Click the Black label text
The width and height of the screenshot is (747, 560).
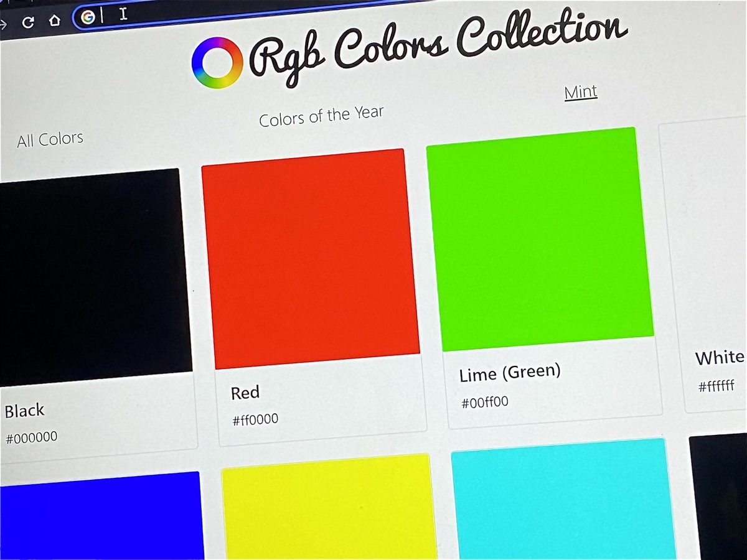24,411
